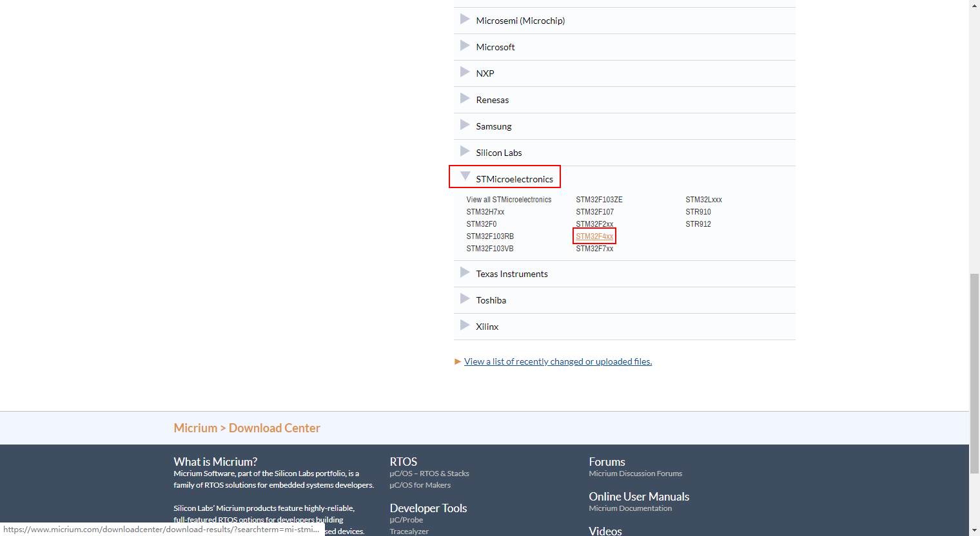980x536 pixels.
Task: Expand the NXP section arrow
Action: (464, 72)
